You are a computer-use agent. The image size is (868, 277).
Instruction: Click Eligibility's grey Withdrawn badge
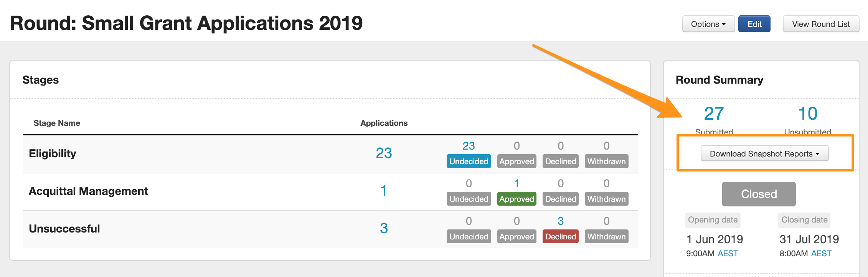[x=606, y=162]
